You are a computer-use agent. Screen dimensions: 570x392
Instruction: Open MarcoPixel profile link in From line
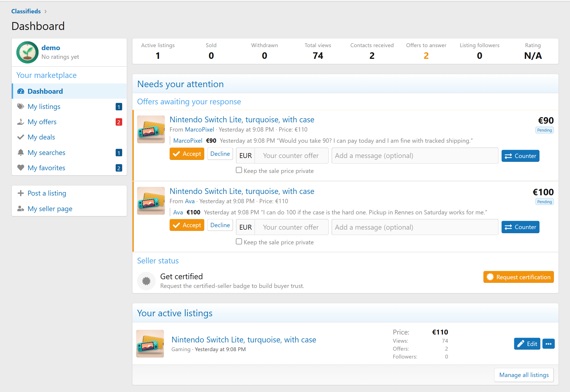[x=199, y=129]
